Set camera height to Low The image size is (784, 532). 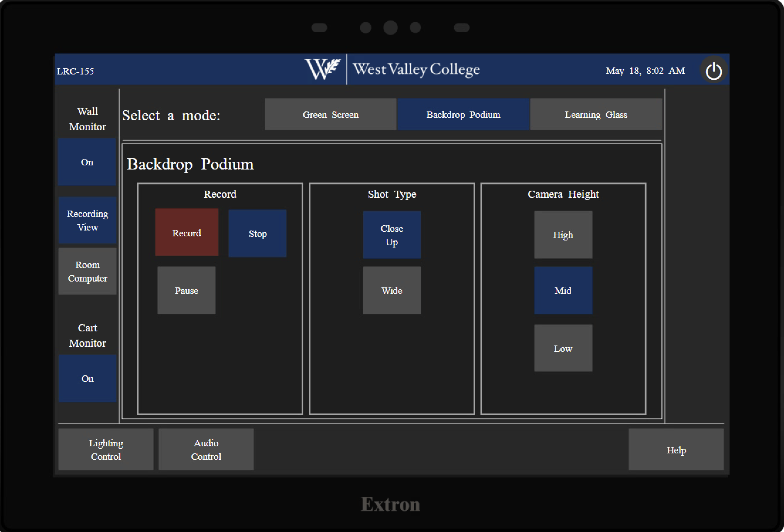[x=563, y=348]
